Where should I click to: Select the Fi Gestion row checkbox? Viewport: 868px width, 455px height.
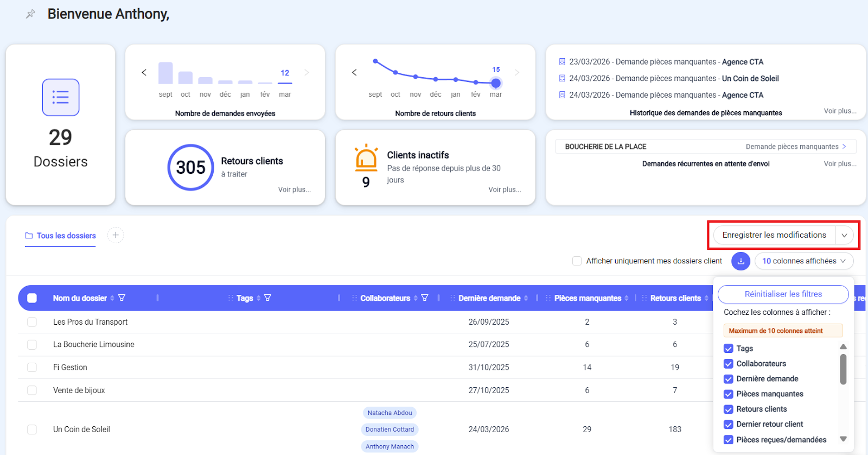[x=32, y=368]
